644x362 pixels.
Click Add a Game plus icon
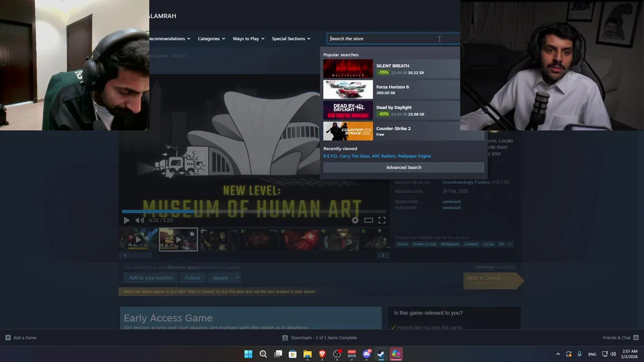8,338
